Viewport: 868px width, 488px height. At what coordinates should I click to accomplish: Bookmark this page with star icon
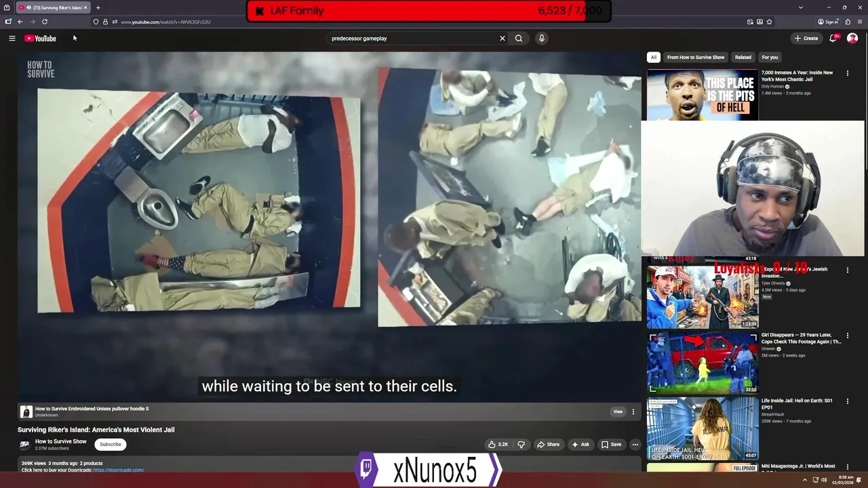point(769,22)
